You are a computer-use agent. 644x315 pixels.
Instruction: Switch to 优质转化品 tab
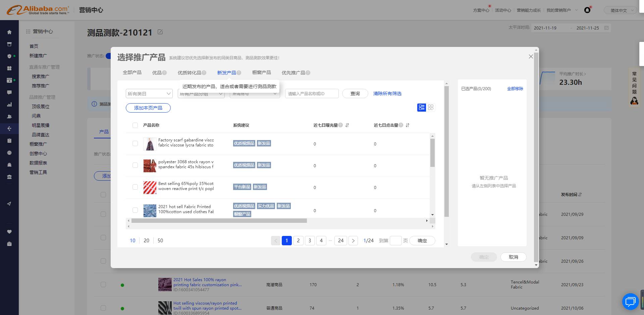(190, 73)
